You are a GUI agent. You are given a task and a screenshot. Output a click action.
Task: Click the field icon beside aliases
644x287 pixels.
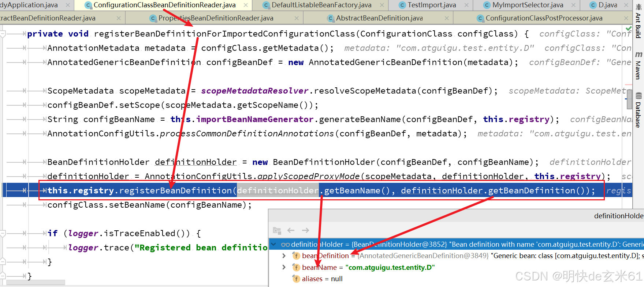coord(296,279)
